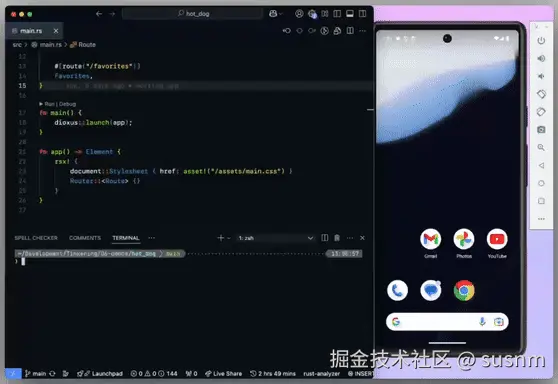Open Chrome app on the emulator
558x384 pixels.
click(464, 290)
